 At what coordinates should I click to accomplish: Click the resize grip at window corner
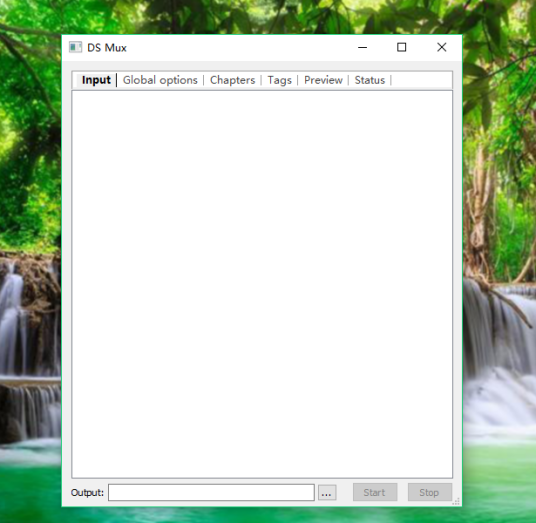pos(456,501)
